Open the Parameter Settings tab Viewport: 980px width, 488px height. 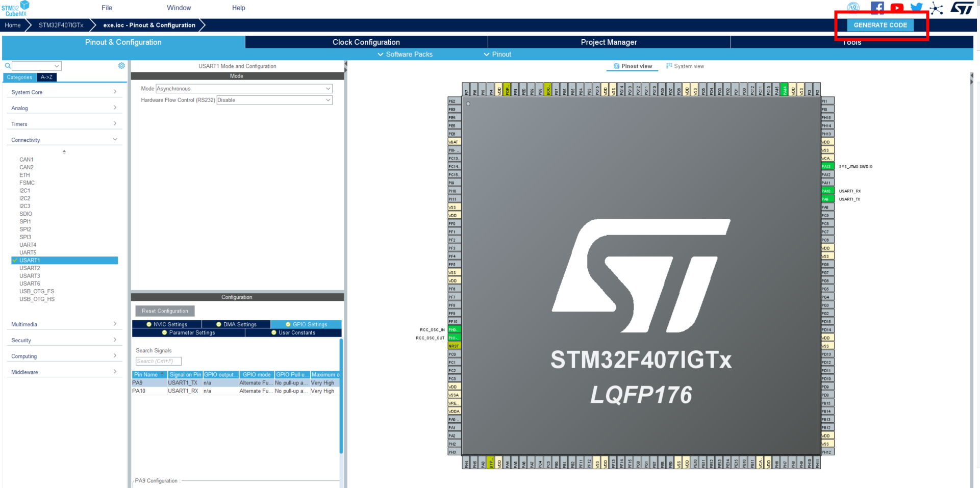[189, 332]
